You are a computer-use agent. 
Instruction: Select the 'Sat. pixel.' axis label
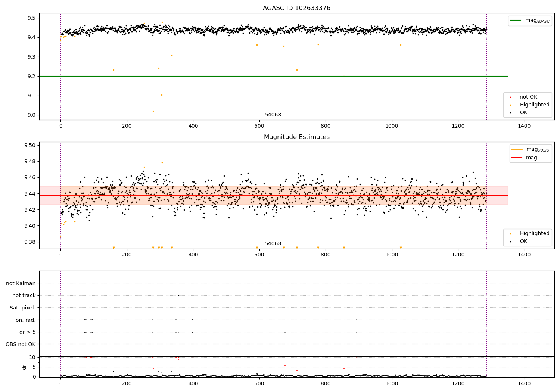coord(23,308)
